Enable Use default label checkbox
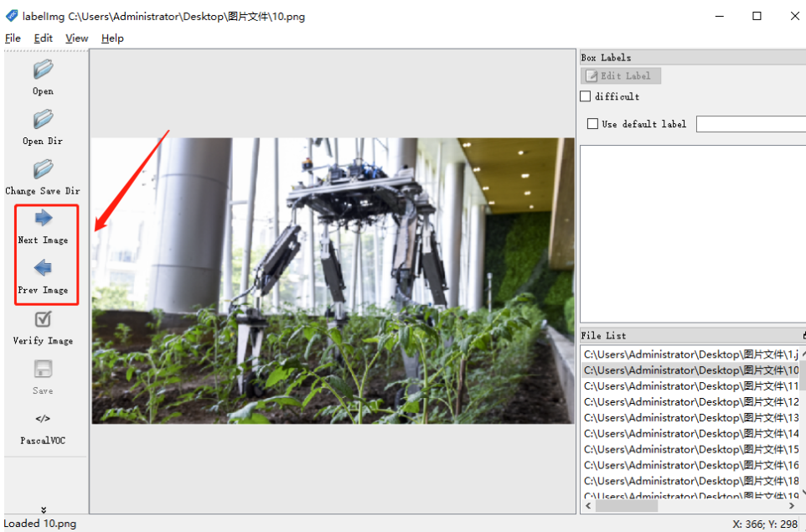 pyautogui.click(x=592, y=124)
